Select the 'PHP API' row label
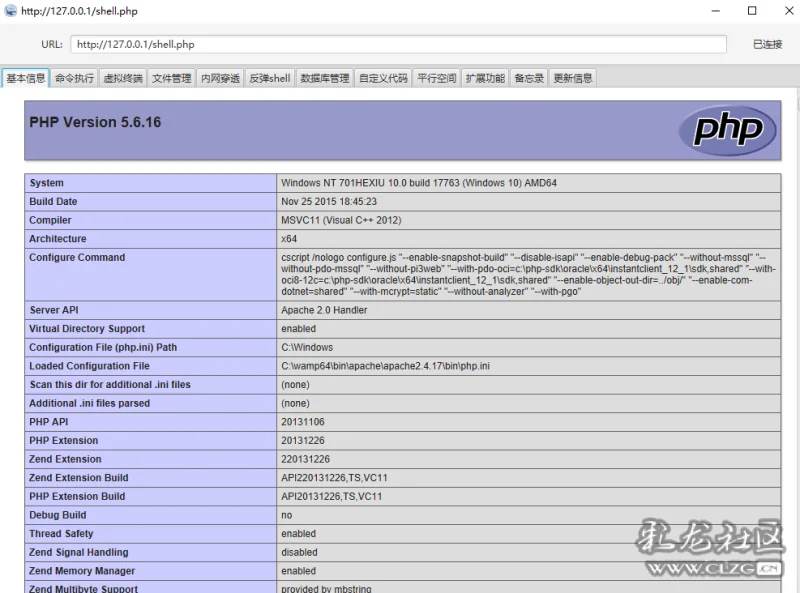The width and height of the screenshot is (800, 593). point(48,422)
